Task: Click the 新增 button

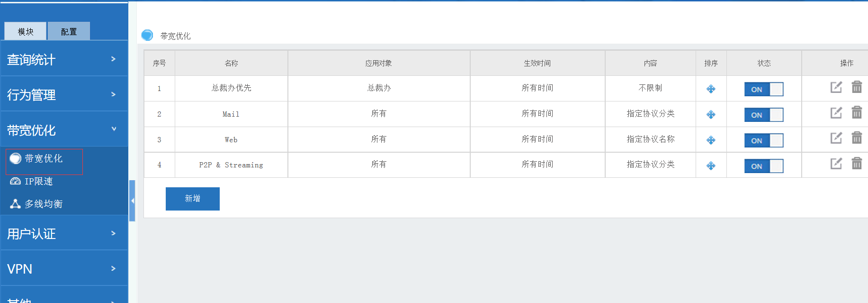Action: [x=192, y=199]
